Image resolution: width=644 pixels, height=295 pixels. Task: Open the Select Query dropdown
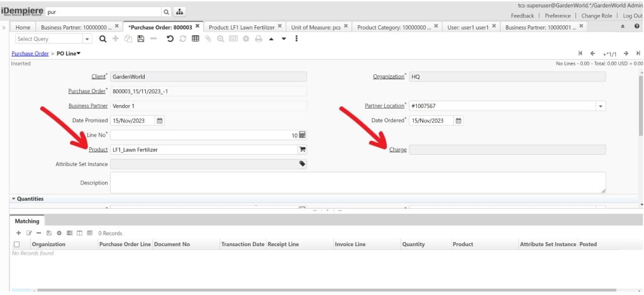pyautogui.click(x=87, y=39)
